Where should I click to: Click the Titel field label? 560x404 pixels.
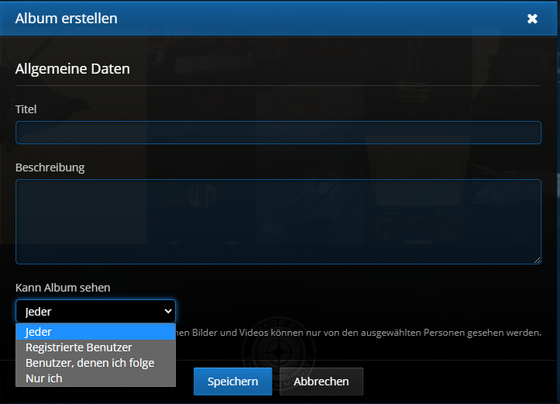[26, 109]
